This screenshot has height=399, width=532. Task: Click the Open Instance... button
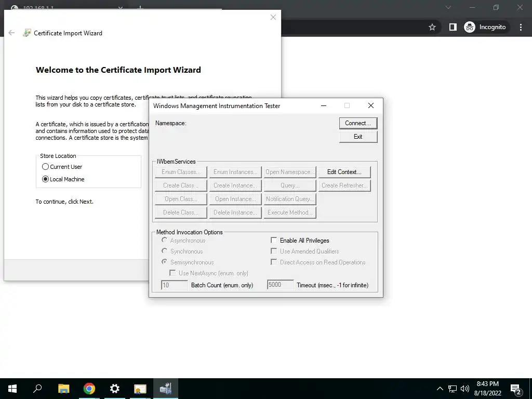coord(235,199)
